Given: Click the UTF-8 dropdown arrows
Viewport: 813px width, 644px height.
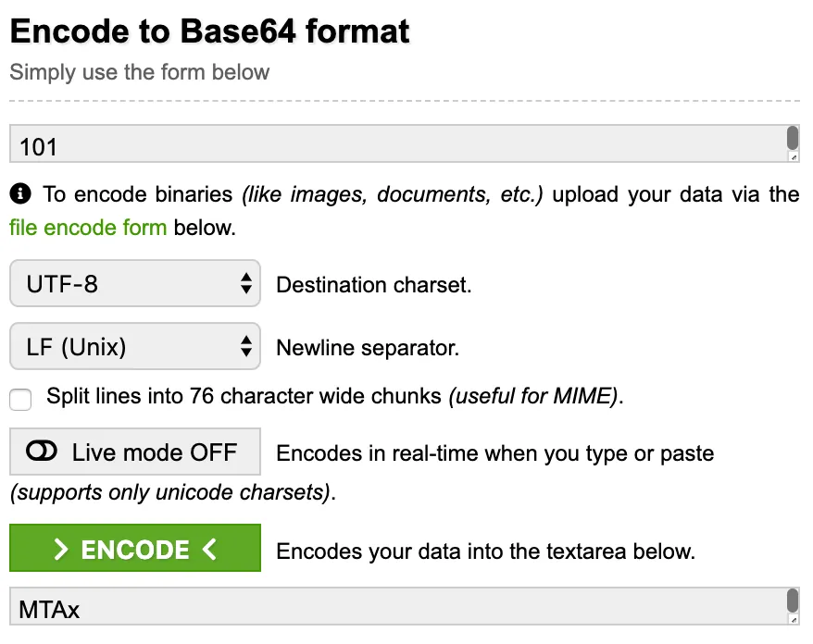Looking at the screenshot, I should tap(245, 284).
